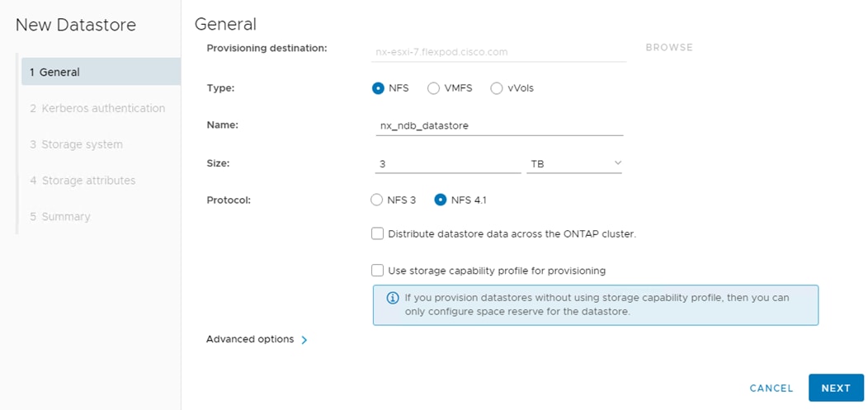Check use storage capability profile for provisioning
Viewport: 868px width, 410px height.
pyautogui.click(x=378, y=270)
